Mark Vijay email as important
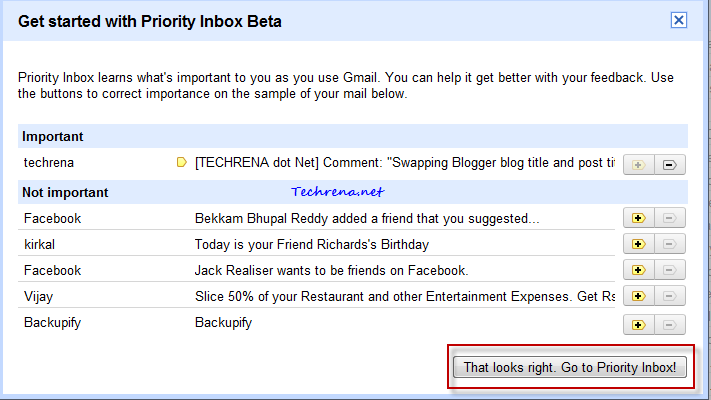This screenshot has height=400, width=711. pyautogui.click(x=638, y=296)
